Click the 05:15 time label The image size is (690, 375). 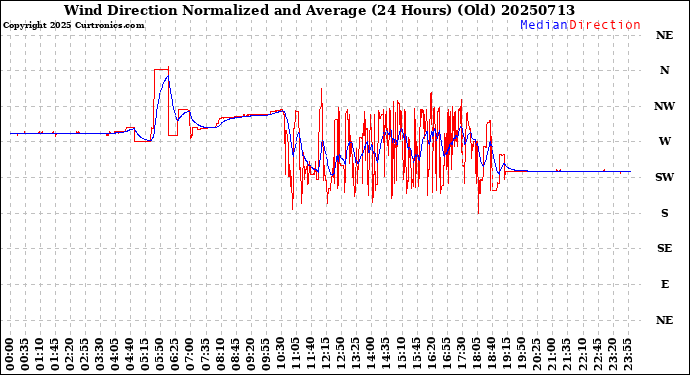tap(145, 354)
